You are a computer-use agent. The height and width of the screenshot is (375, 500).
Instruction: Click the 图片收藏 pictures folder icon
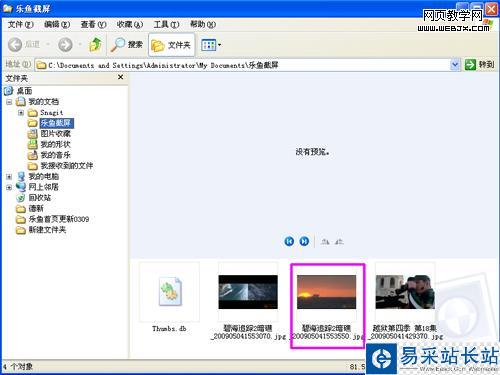33,134
